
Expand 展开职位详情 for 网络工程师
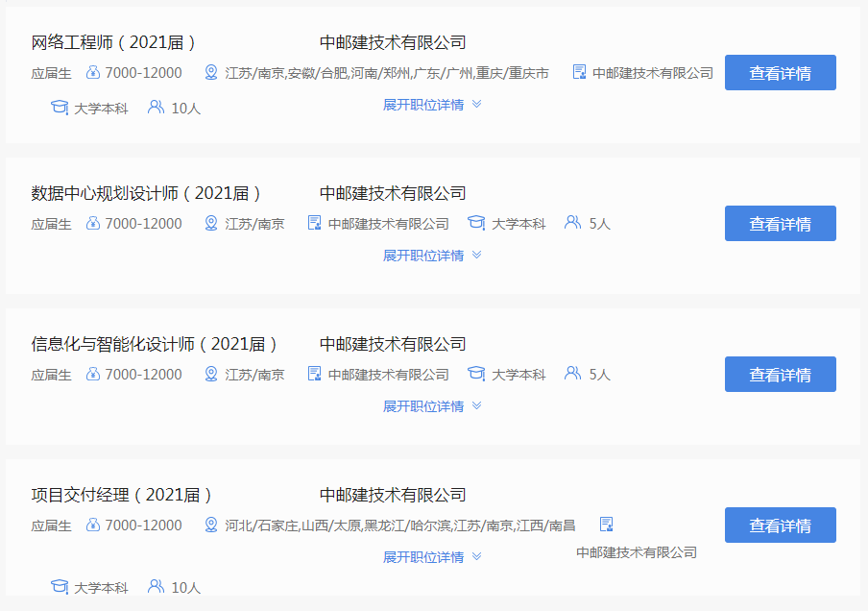pos(432,105)
